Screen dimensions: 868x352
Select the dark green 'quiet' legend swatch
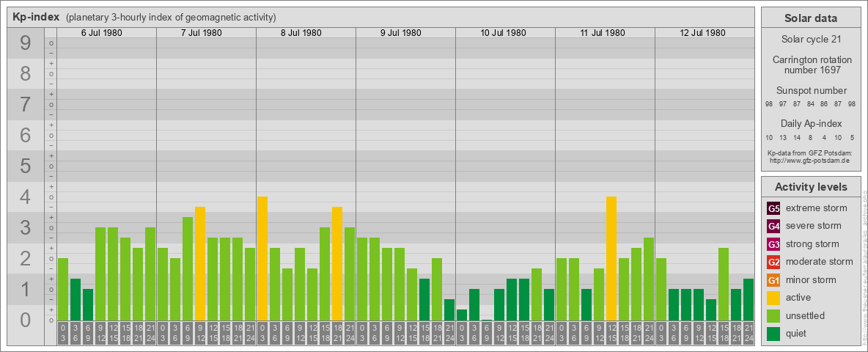[x=773, y=334]
